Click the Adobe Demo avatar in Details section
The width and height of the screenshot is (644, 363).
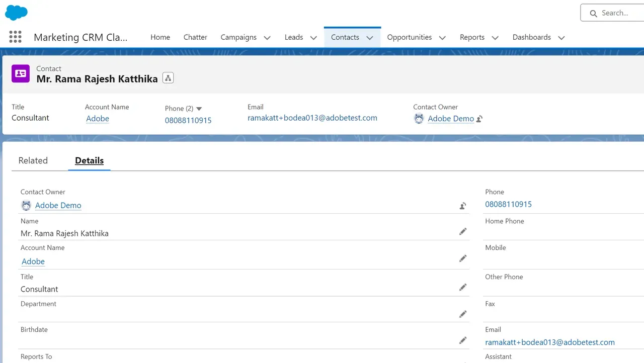coord(26,205)
